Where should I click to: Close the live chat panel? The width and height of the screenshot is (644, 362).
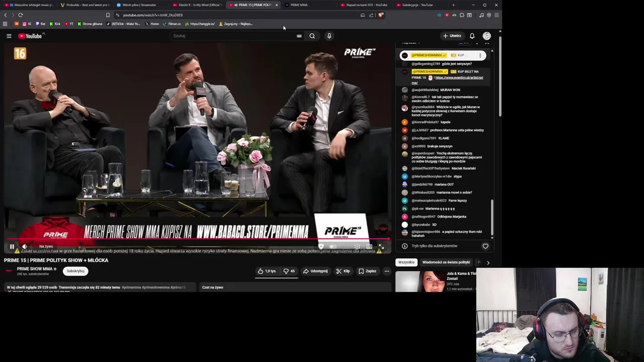coord(487,43)
